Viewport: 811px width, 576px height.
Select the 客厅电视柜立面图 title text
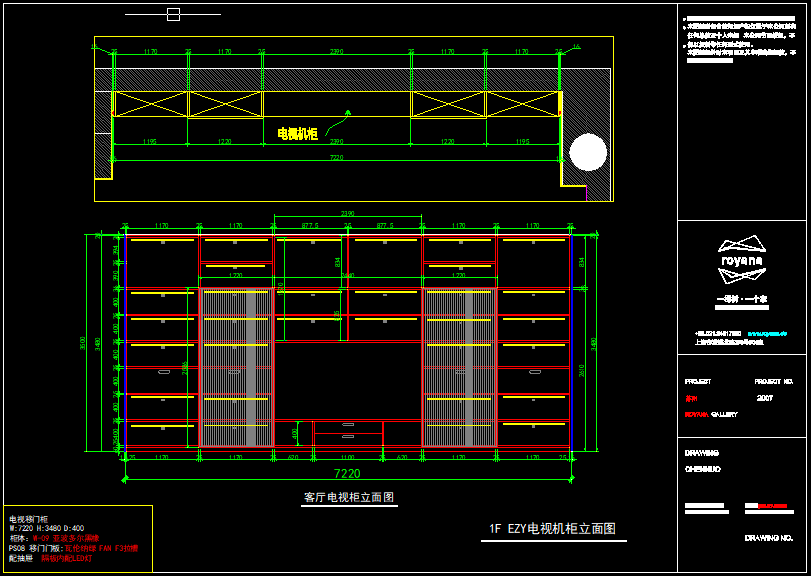pyautogui.click(x=348, y=497)
